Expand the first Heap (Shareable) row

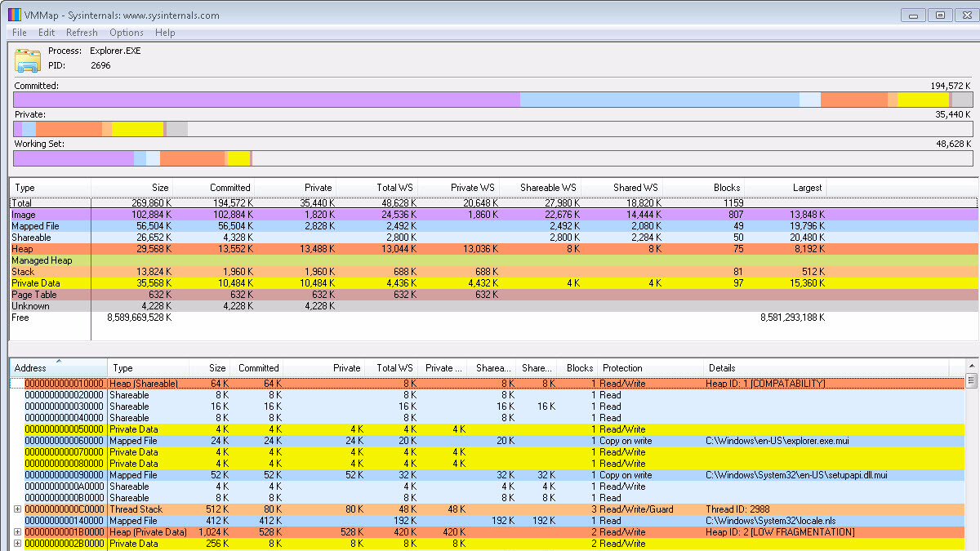point(18,384)
